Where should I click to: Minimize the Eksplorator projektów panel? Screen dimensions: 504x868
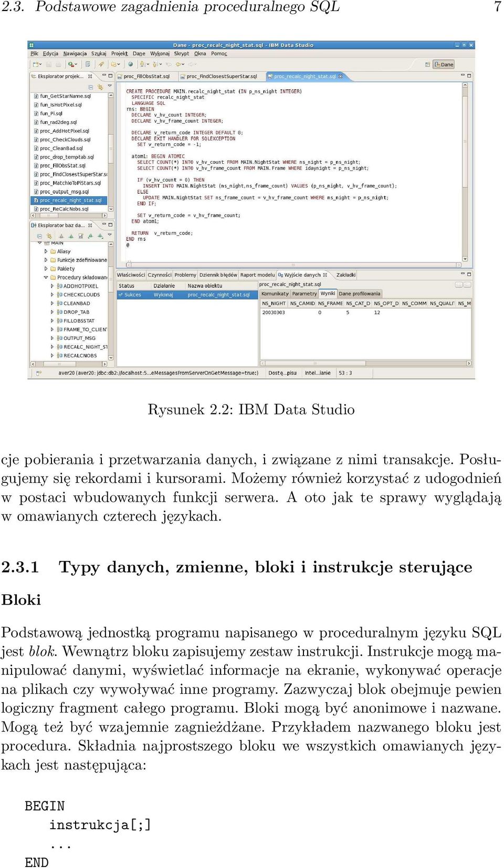pos(104,76)
